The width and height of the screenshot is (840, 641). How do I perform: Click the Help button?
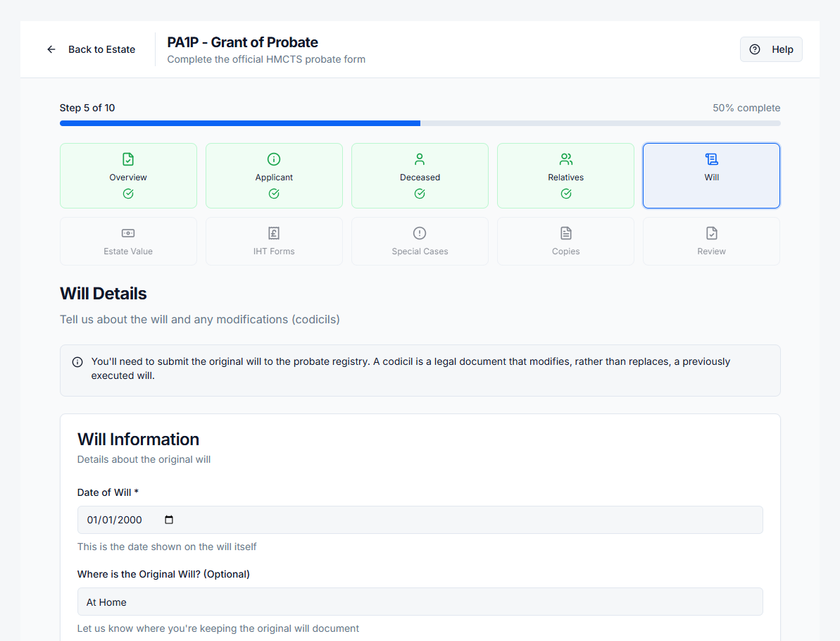point(771,49)
